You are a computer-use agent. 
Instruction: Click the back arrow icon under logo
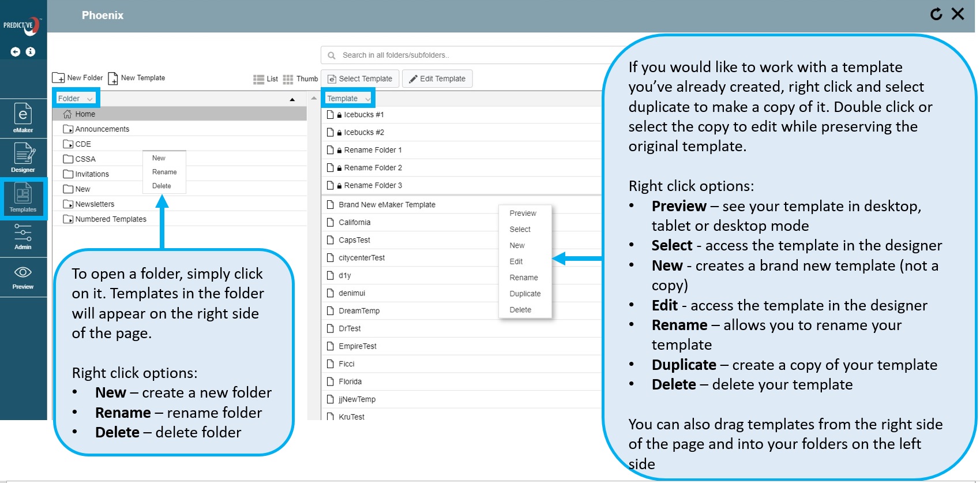pyautogui.click(x=16, y=52)
